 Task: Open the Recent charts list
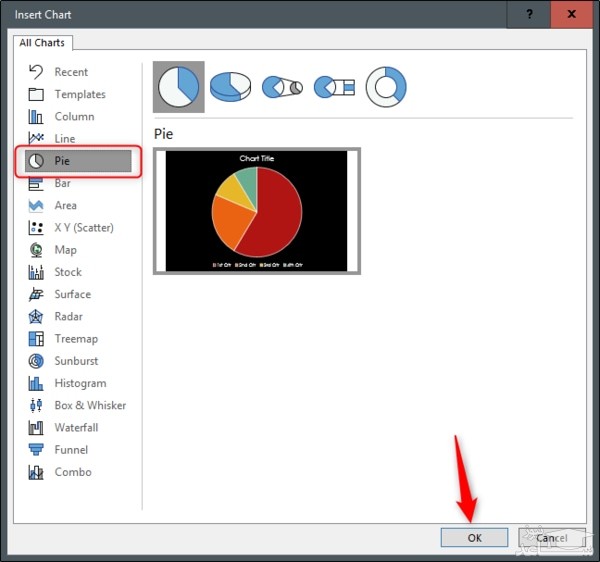71,72
